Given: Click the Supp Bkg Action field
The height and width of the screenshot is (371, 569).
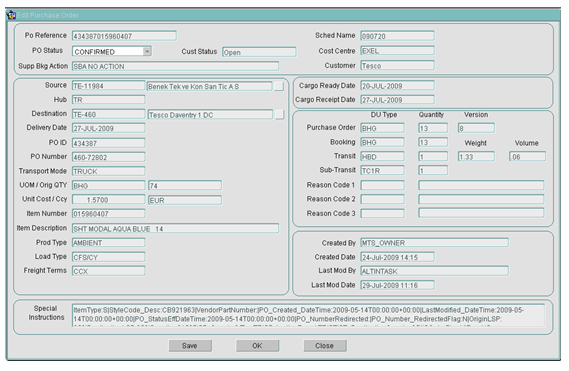Looking at the screenshot, I should click(175, 66).
